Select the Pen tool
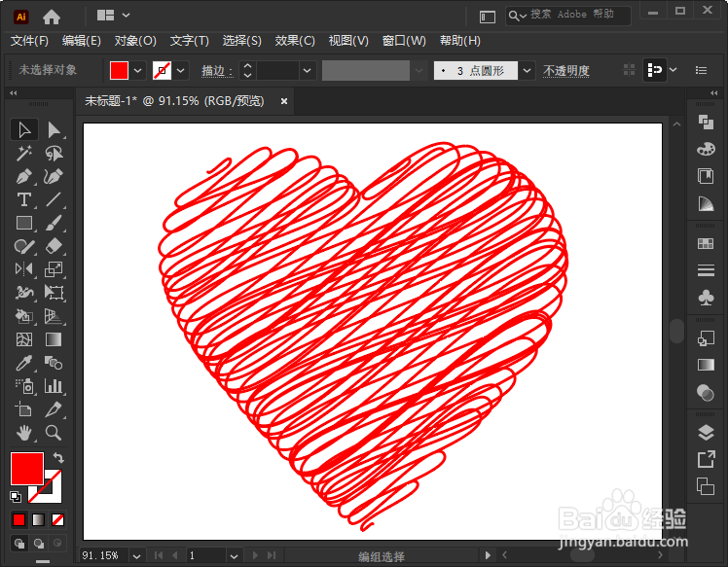This screenshot has width=728, height=567. pos(24,177)
